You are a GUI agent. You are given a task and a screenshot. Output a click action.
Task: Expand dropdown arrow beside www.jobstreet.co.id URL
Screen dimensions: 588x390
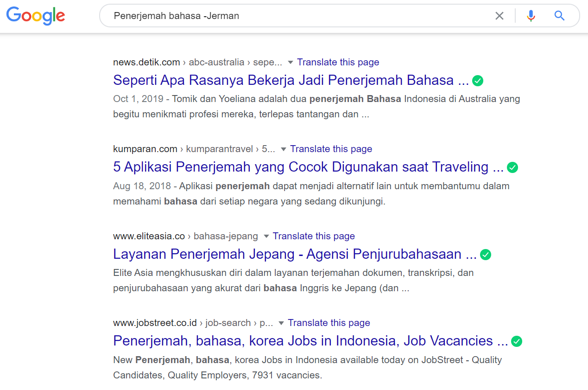click(281, 323)
